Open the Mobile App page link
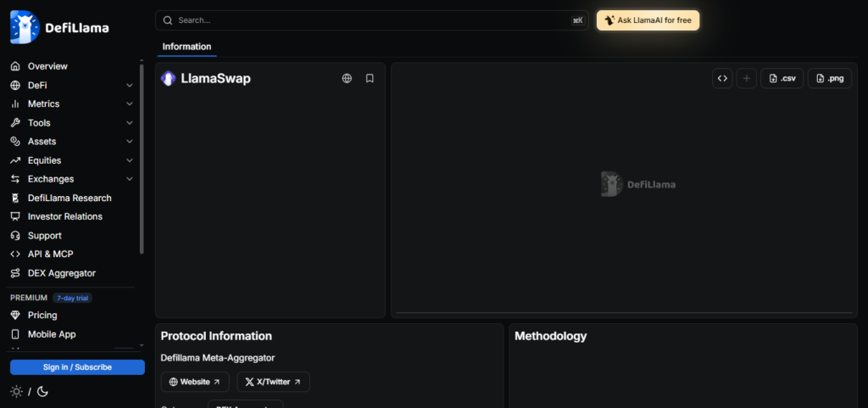This screenshot has height=408, width=868. point(52,334)
